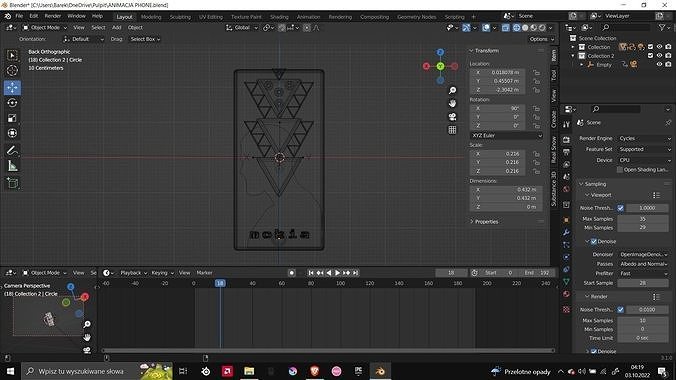The image size is (676, 380).
Task: Select the Select Box tool icon
Action: coord(12,55)
